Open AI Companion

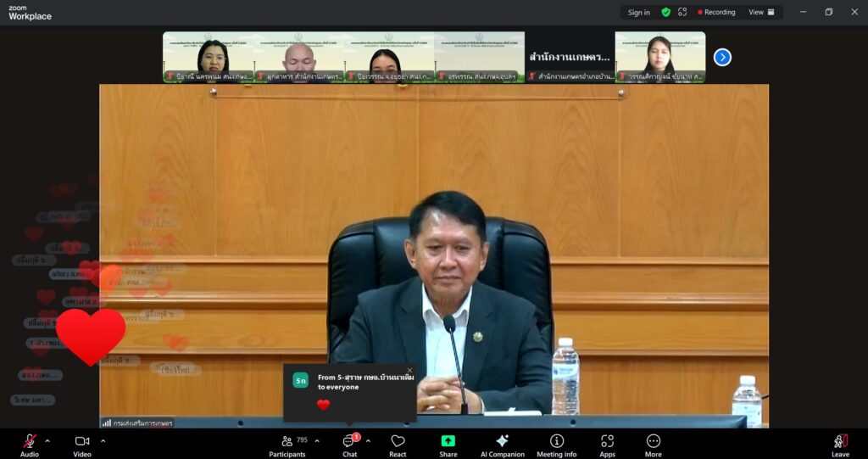point(502,444)
